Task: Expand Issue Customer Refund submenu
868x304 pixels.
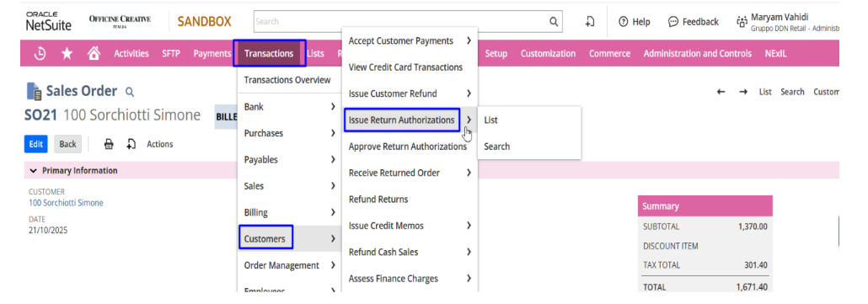Action: coord(469,93)
